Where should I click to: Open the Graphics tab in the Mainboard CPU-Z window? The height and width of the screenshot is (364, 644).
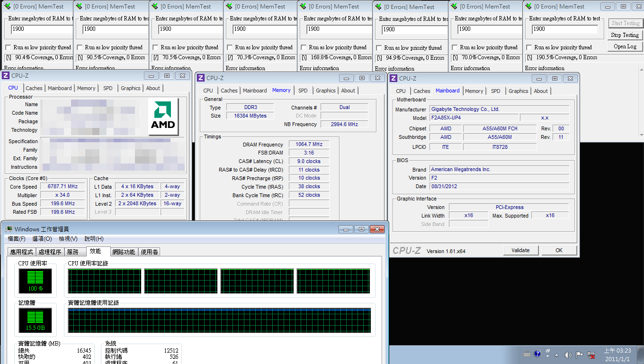[x=519, y=91]
